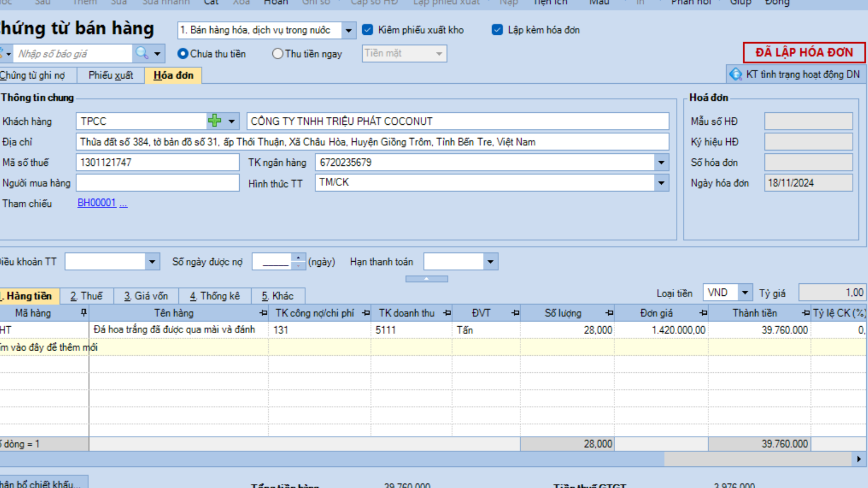
Task: Click right arrow of horizontal scrollbar
Action: point(859,459)
